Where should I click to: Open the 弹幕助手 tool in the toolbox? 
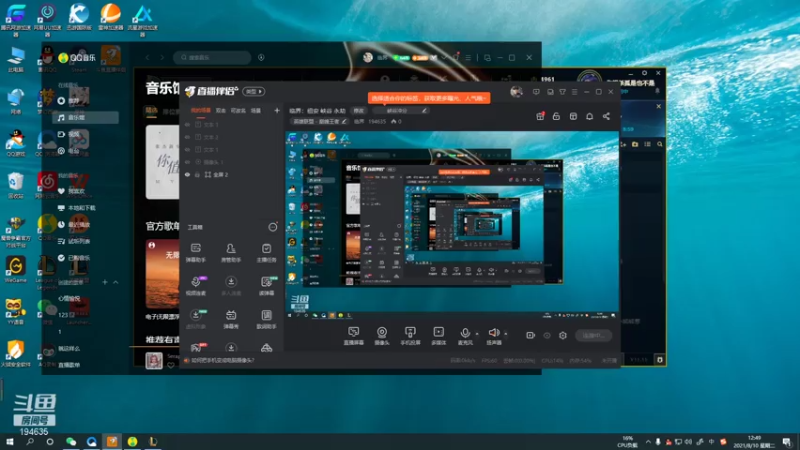[x=195, y=253]
